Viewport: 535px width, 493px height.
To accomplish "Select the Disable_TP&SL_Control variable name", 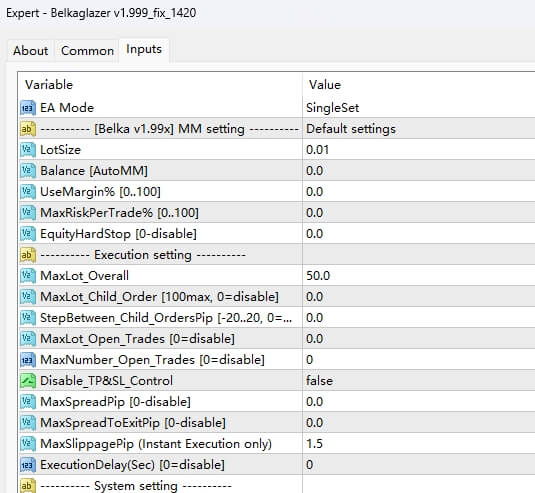I will point(106,381).
